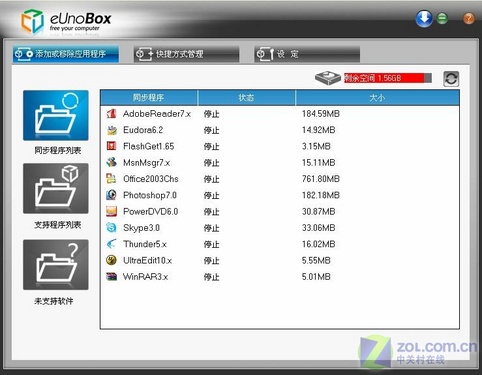This screenshot has height=375, width=482.
Task: Click size value 5.01MB
Action: (316, 277)
